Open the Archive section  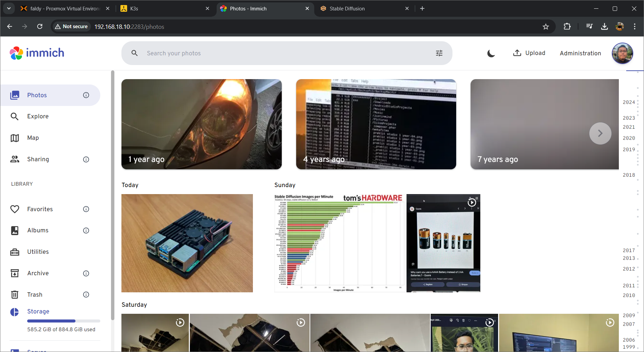point(38,273)
